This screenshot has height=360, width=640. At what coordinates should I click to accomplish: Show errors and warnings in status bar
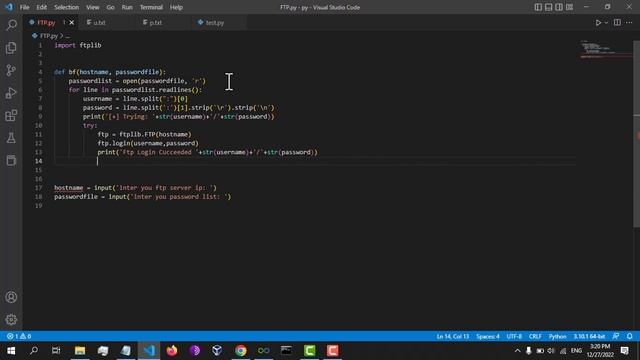(x=19, y=336)
